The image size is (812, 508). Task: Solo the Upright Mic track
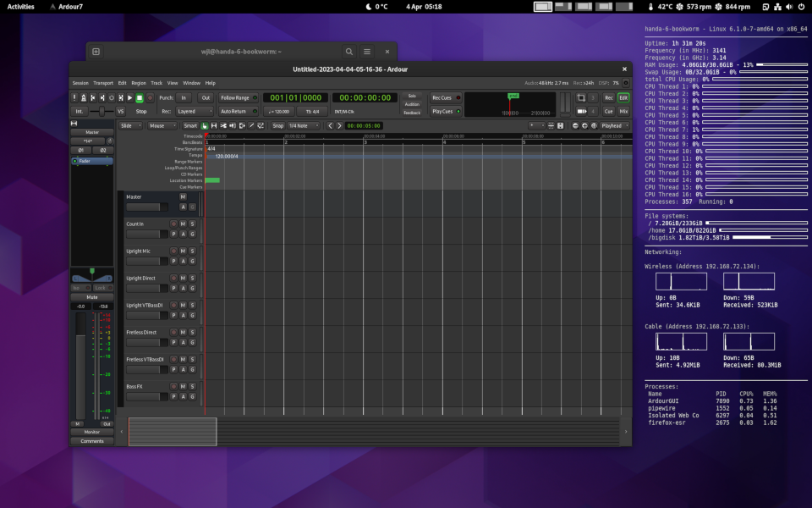tap(192, 251)
